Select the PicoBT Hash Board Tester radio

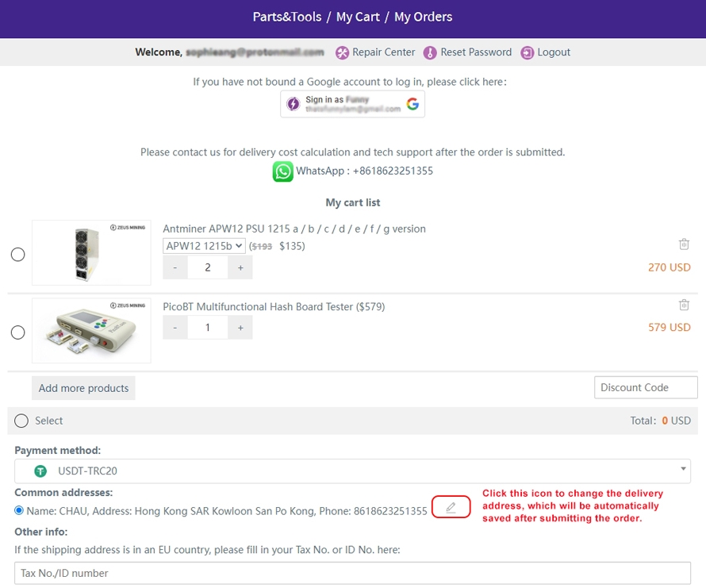coord(18,332)
